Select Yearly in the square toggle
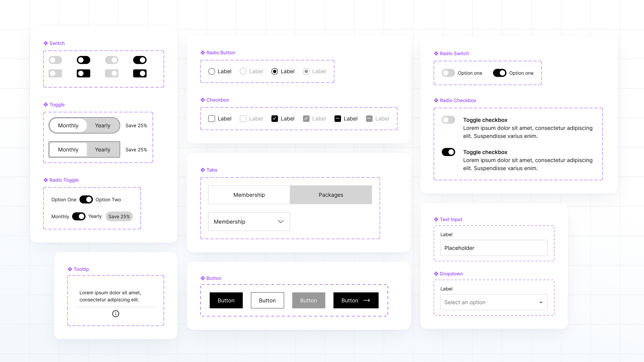Screen dimensions: 644x362 [x=103, y=150]
